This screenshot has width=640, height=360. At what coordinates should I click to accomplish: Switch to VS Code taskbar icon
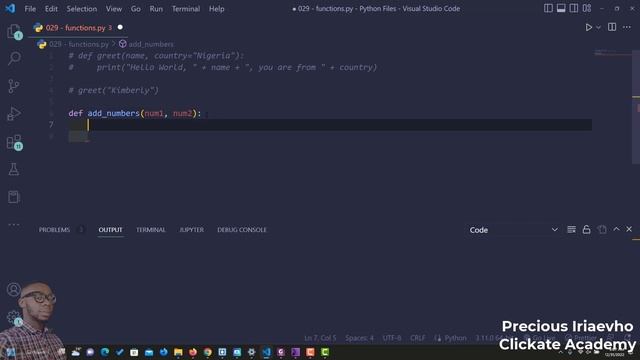pos(266,352)
